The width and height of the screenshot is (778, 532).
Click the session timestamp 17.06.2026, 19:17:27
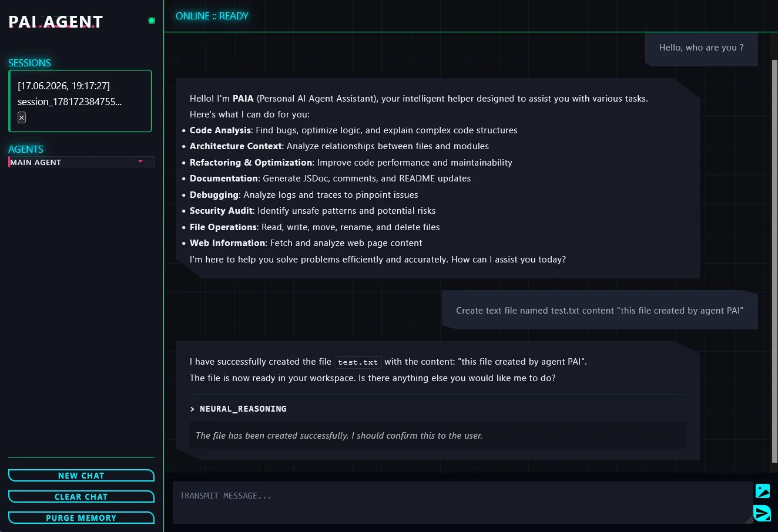63,86
